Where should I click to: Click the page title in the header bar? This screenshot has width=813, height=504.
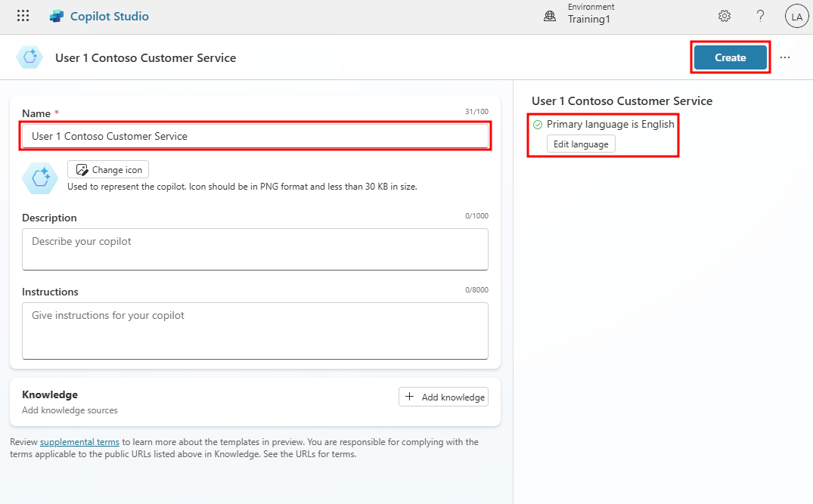coord(146,58)
